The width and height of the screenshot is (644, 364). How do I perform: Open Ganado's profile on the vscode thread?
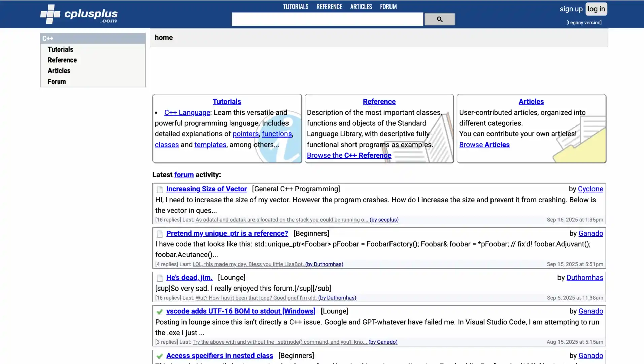[x=590, y=312]
